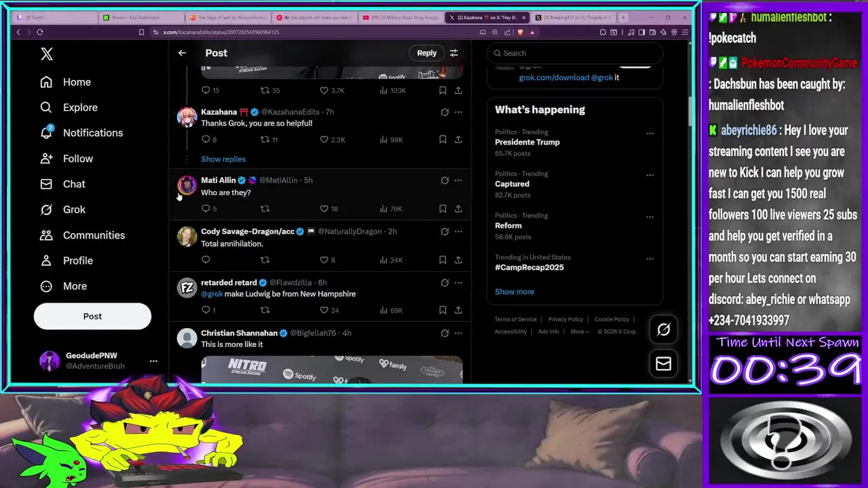Click the white Post button
This screenshot has height=488, width=868.
tap(92, 316)
